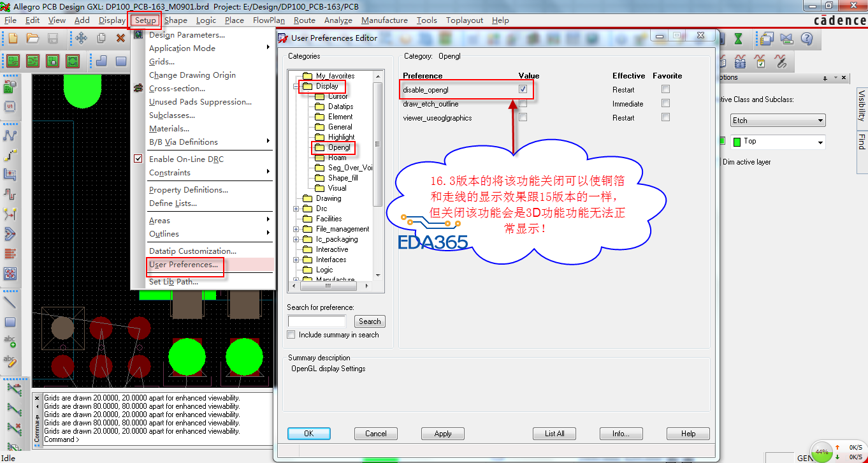
Task: Click the Search for preference input field
Action: (317, 321)
